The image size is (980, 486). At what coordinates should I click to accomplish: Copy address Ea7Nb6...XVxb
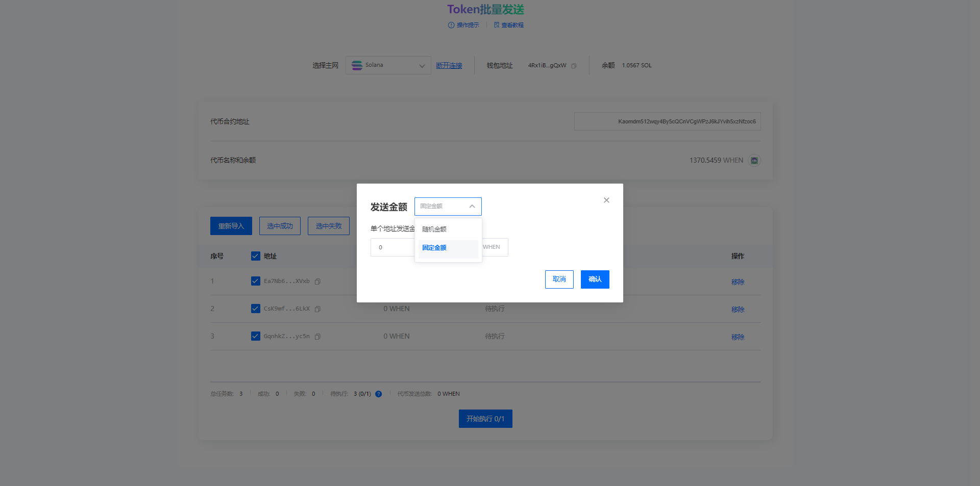[317, 282]
